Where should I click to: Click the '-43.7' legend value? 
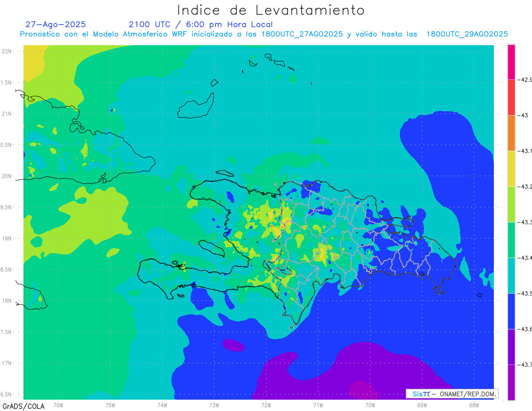524,364
